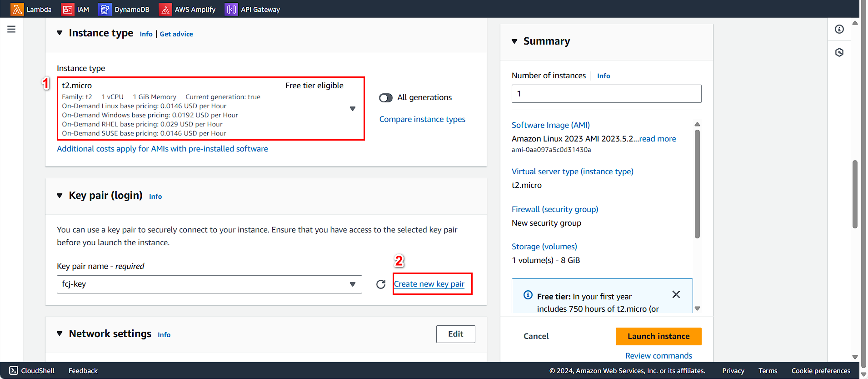Open Firewall (security group) link

pyautogui.click(x=555, y=209)
